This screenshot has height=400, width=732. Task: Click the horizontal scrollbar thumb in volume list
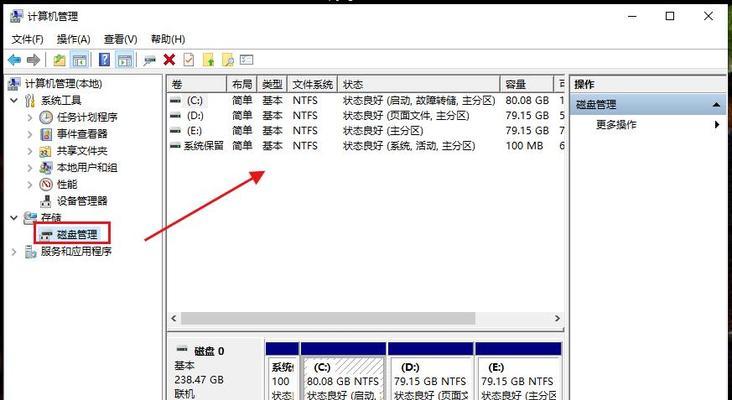click(328, 318)
